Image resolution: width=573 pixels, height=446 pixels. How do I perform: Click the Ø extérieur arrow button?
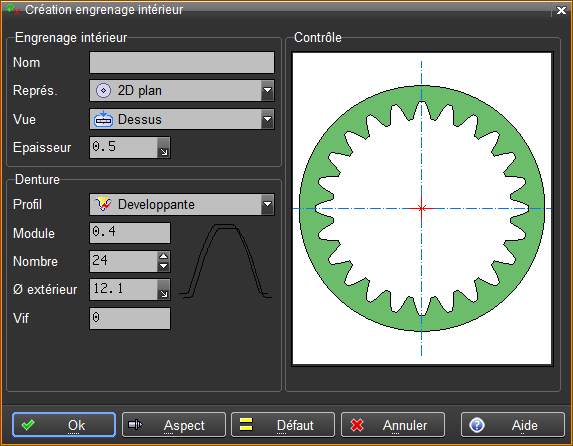164,290
